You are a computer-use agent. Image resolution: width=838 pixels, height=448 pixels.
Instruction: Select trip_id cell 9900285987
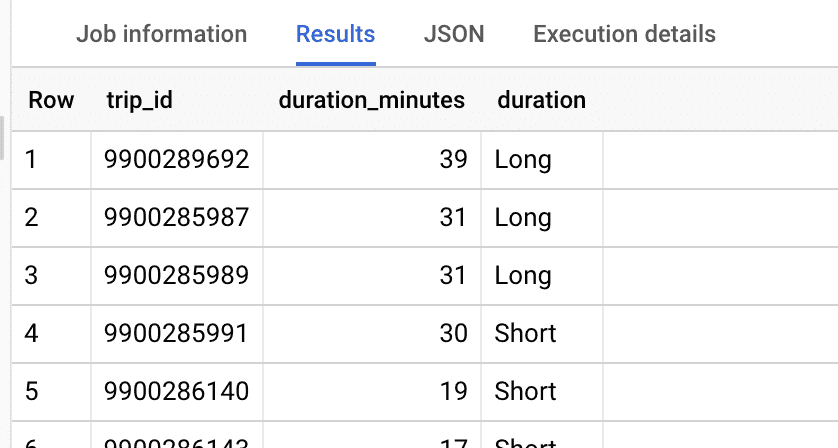point(176,217)
